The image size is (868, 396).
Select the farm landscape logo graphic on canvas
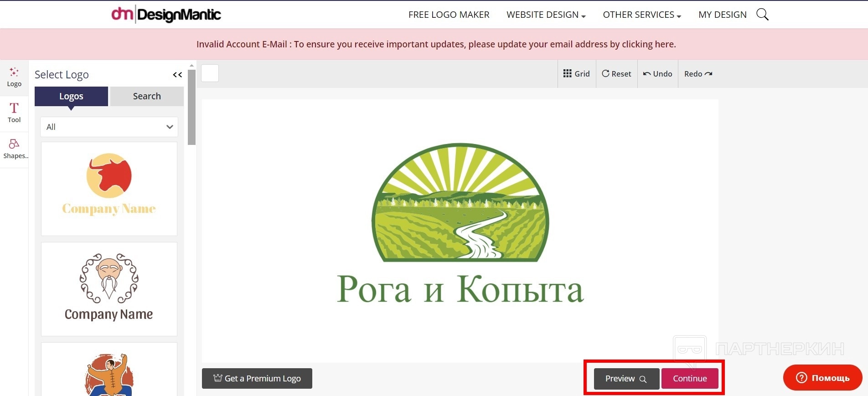tap(460, 203)
